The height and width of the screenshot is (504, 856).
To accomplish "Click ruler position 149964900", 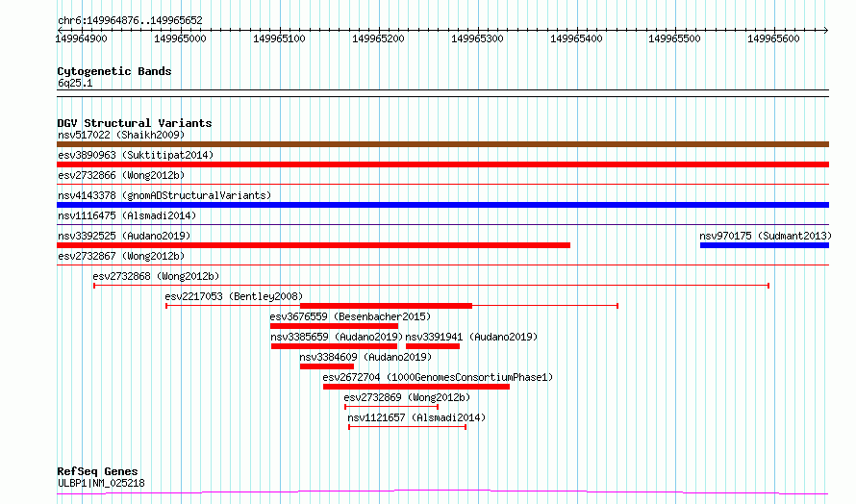I will [82, 38].
